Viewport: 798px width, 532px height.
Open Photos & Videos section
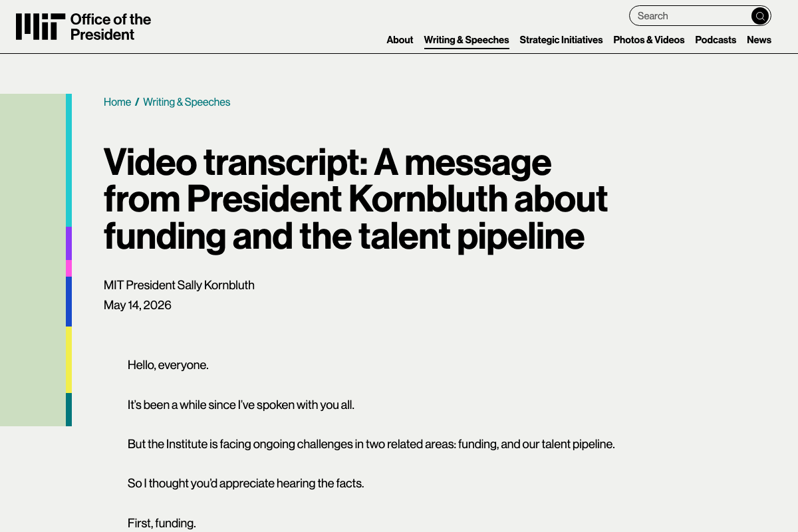click(649, 40)
